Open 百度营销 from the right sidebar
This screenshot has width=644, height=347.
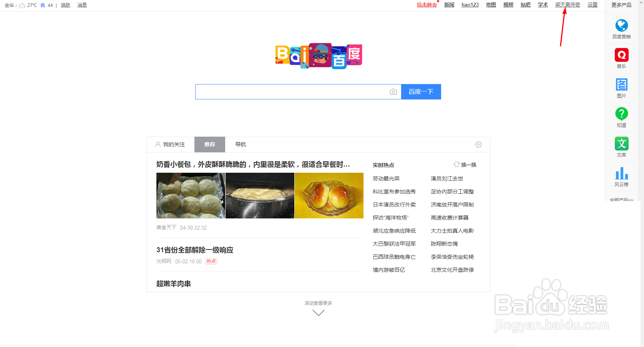point(621,28)
